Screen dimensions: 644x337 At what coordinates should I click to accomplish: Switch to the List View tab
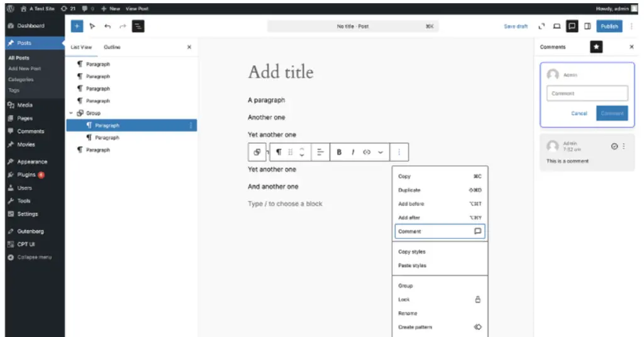point(81,47)
